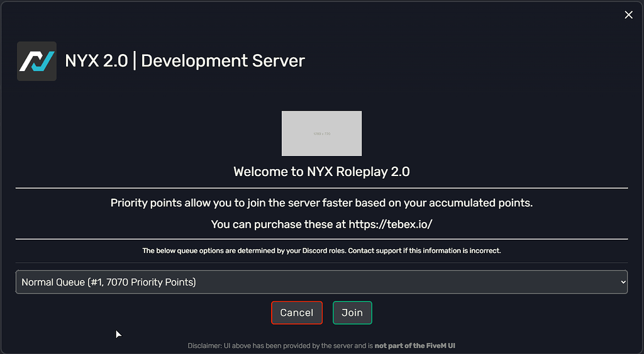Click the 'You can purchase these at' text
This screenshot has height=354, width=644.
tap(279, 224)
